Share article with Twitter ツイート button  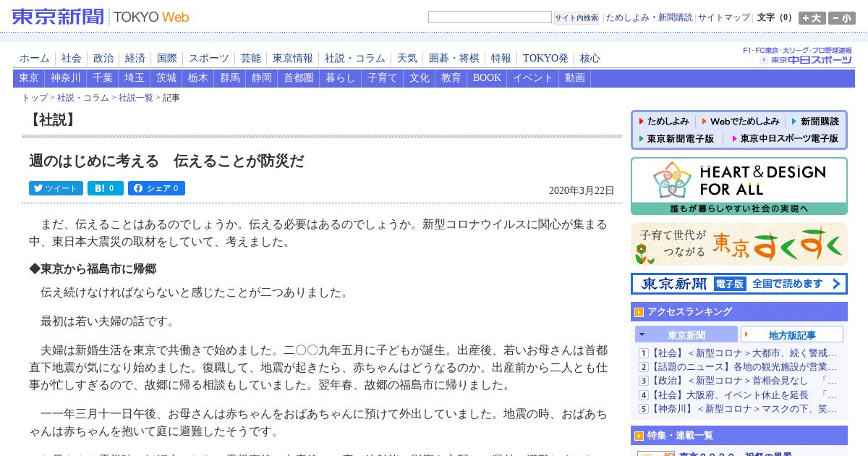(56, 188)
